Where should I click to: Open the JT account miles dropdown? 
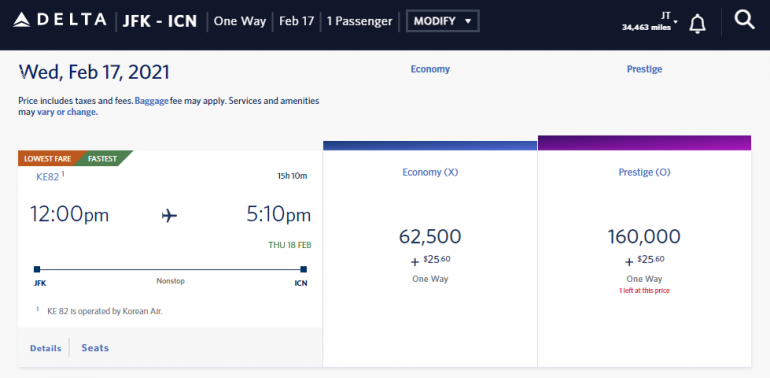(x=650, y=22)
